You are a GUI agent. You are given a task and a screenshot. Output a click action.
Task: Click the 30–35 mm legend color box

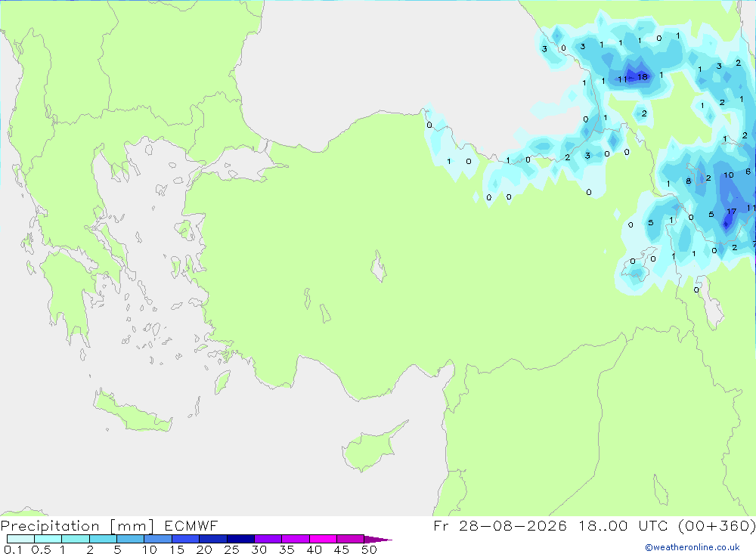click(268, 539)
